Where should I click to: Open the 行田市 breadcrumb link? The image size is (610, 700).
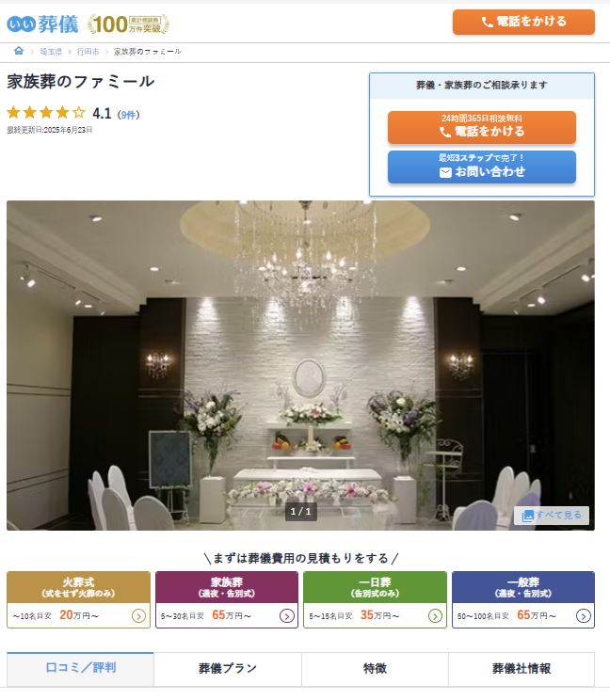tap(88, 52)
